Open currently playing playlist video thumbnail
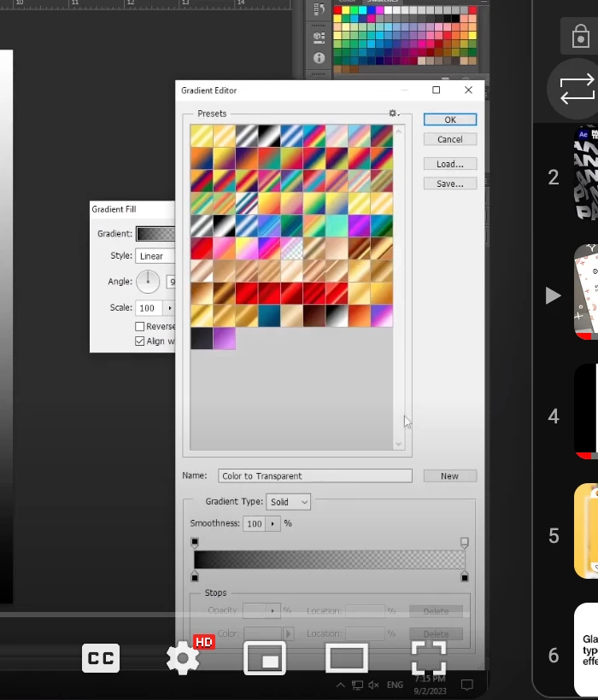 click(586, 292)
